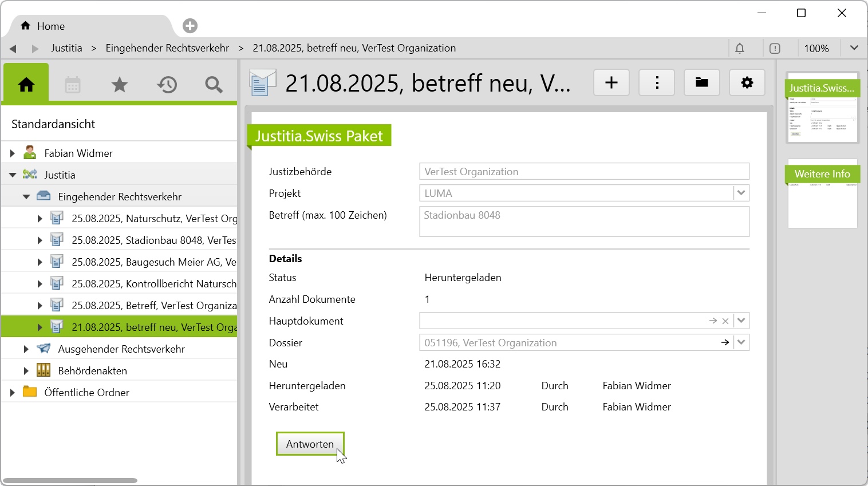Screen dimensions: 868x486
Task: Click the plus add button in header
Action: [x=611, y=83]
